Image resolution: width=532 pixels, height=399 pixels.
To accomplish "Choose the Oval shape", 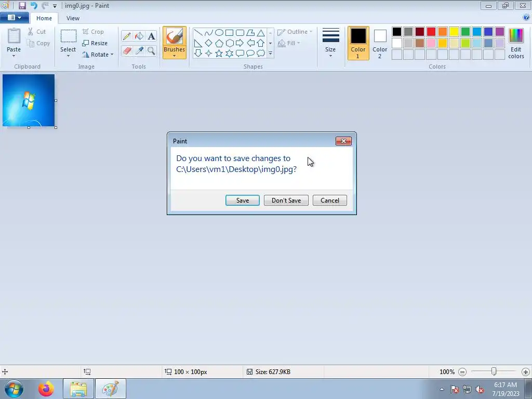I will [219, 33].
